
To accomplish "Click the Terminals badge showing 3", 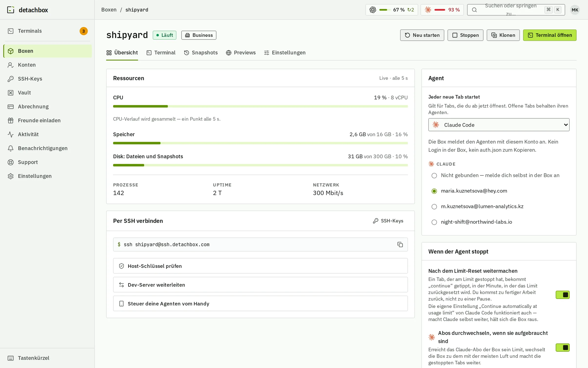I will pos(84,31).
